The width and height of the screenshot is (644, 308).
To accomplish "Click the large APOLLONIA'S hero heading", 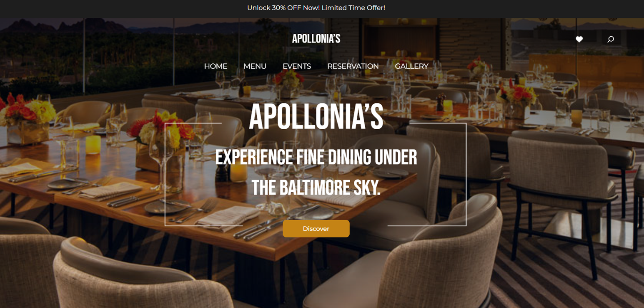I will pyautogui.click(x=316, y=117).
